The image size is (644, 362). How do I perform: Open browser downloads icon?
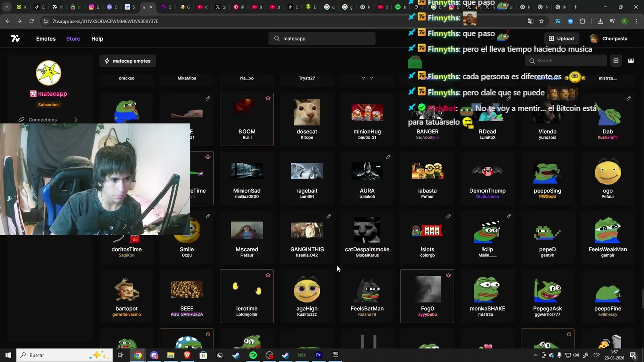coord(600,21)
